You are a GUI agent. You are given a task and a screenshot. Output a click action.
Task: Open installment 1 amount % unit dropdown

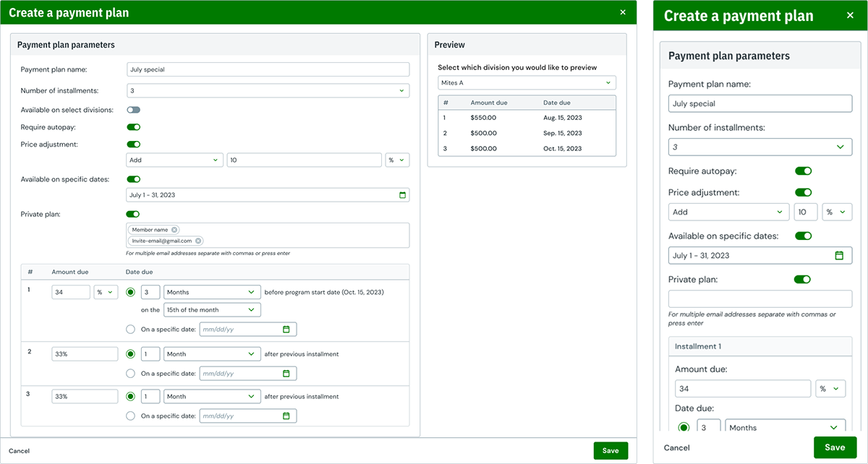pyautogui.click(x=106, y=292)
